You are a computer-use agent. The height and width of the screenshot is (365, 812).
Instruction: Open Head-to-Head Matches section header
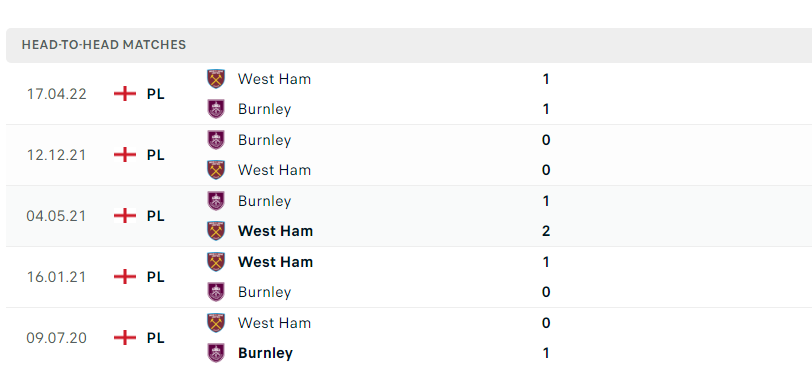click(409, 45)
